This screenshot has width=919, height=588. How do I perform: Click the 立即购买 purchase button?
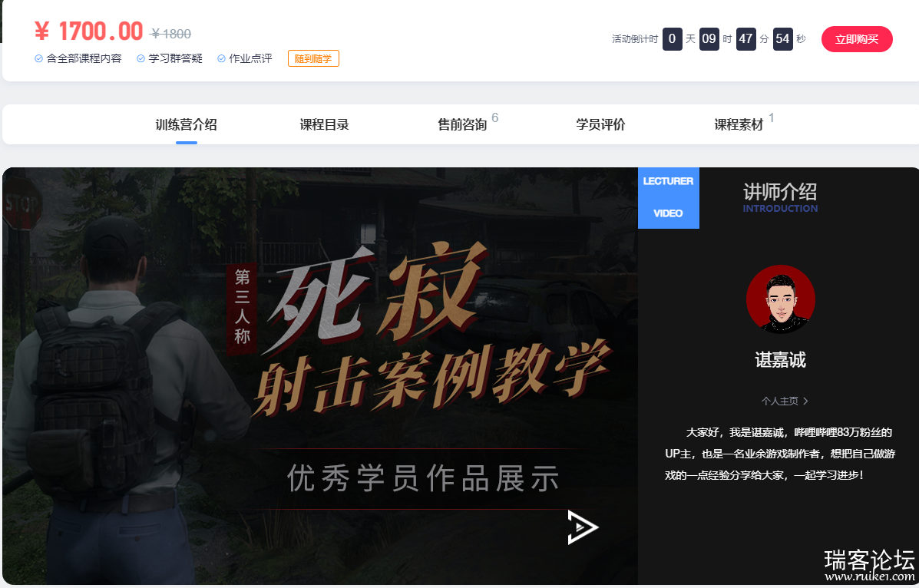(856, 39)
